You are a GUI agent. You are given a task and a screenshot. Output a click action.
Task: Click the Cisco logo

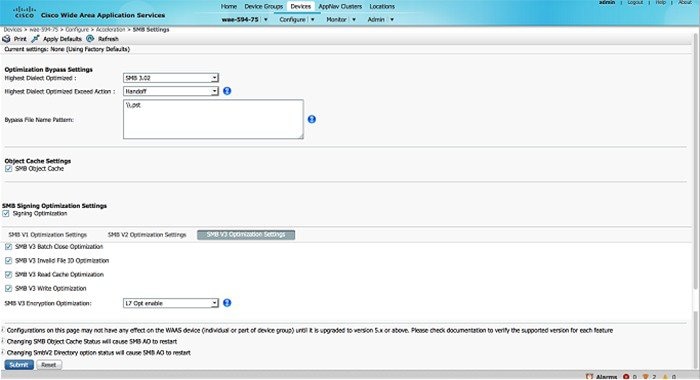(24, 12)
